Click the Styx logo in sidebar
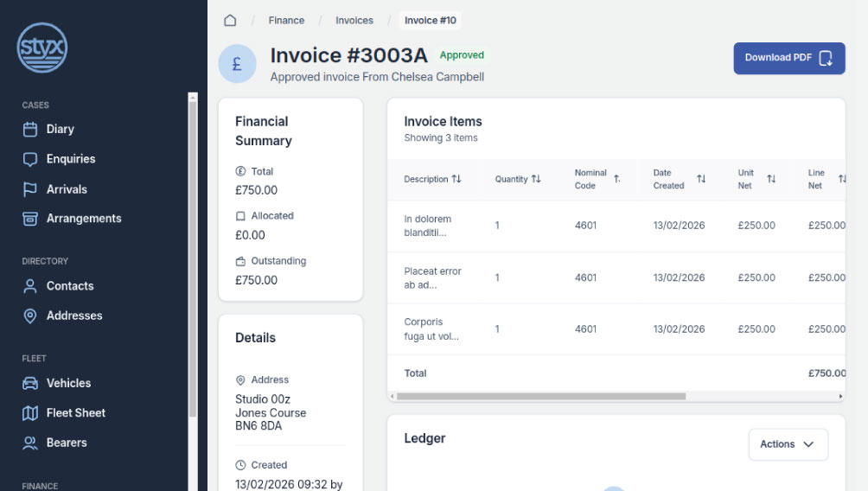Viewport: 868px width, 491px height. tap(41, 48)
